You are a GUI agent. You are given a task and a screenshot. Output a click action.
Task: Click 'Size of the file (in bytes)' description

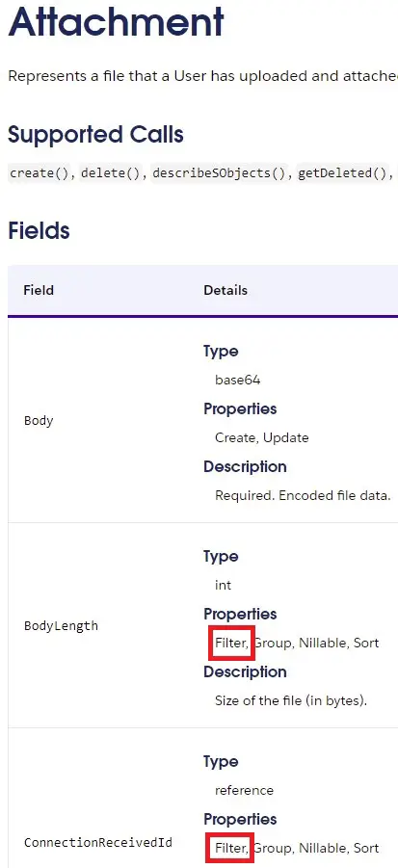[291, 700]
